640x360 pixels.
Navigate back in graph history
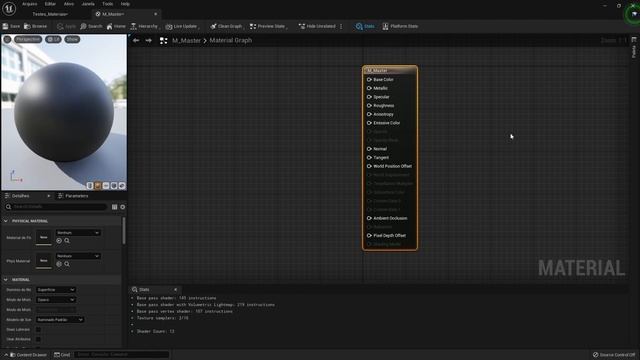tap(136, 40)
